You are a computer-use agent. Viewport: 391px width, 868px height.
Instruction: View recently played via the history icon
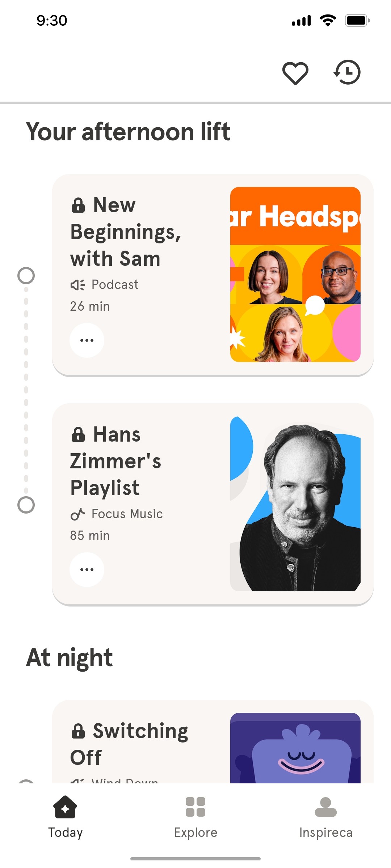coord(347,72)
